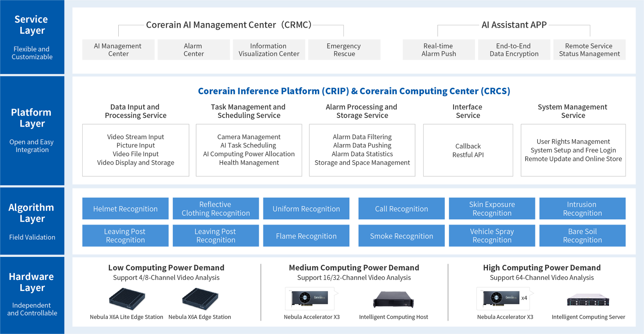Choose the Intrusion Recognition tile

point(583,209)
